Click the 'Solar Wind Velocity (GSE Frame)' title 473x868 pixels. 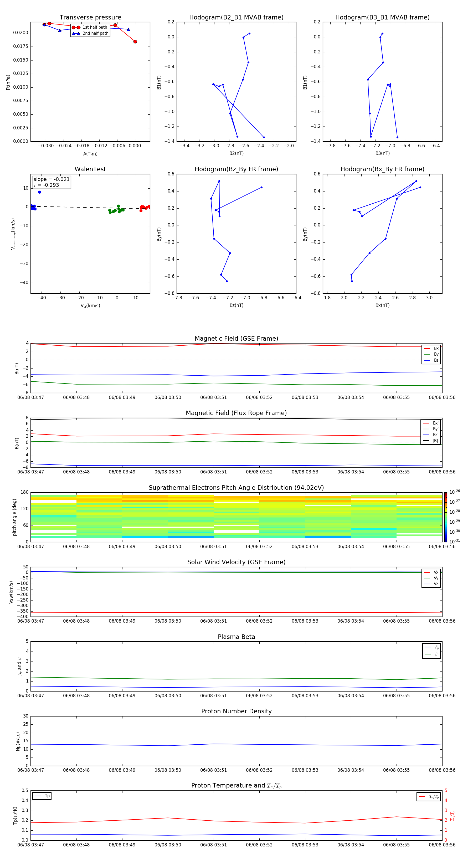(236, 562)
